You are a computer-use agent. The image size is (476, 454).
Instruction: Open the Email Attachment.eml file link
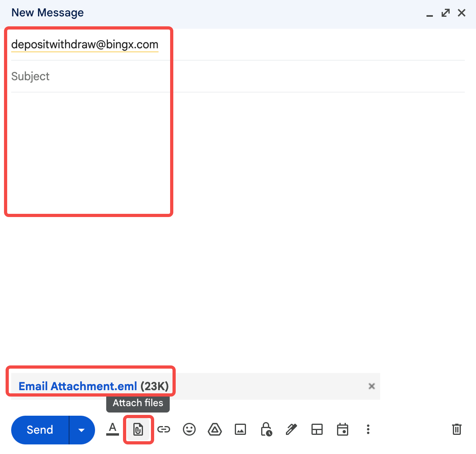[78, 386]
